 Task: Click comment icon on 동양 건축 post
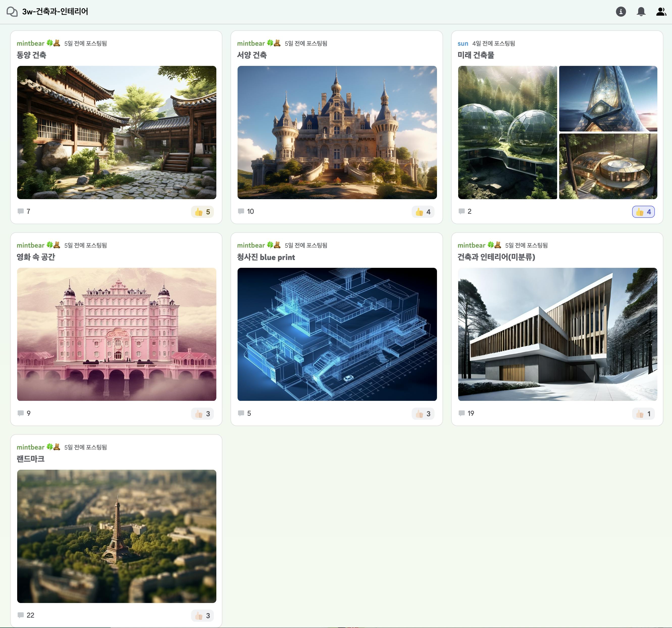(21, 211)
